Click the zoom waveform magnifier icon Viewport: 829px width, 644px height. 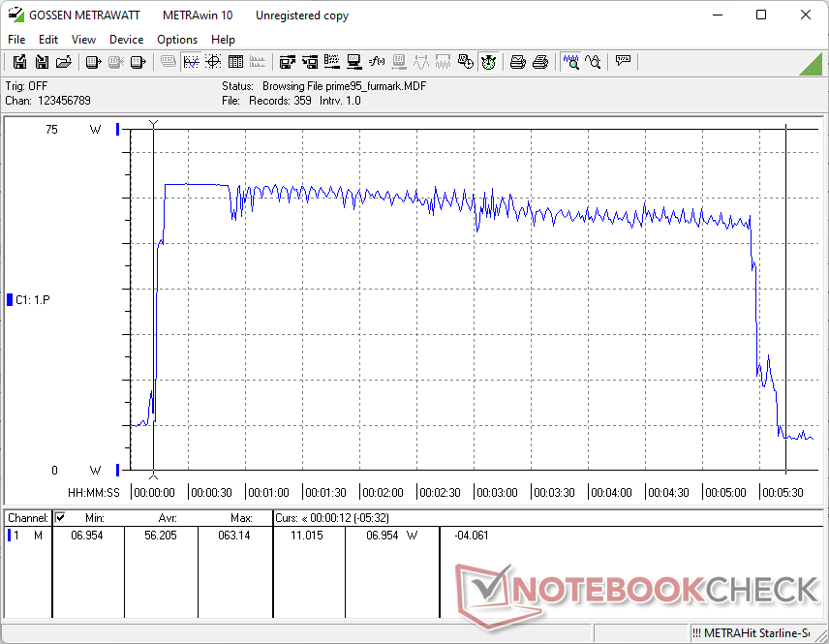coord(571,62)
